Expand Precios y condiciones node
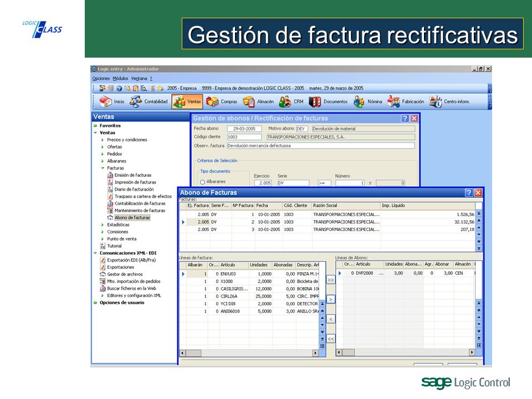 pyautogui.click(x=102, y=140)
